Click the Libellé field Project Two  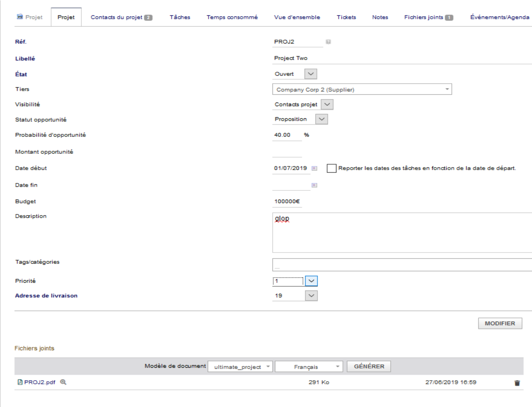tap(402, 58)
